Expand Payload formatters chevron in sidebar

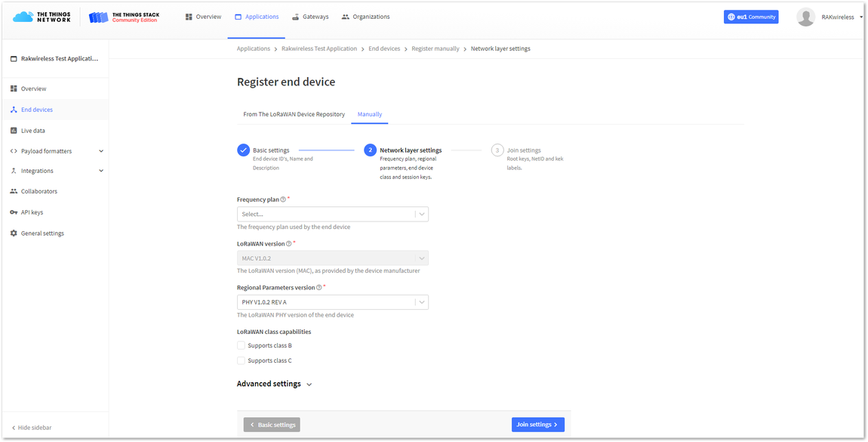pyautogui.click(x=100, y=151)
